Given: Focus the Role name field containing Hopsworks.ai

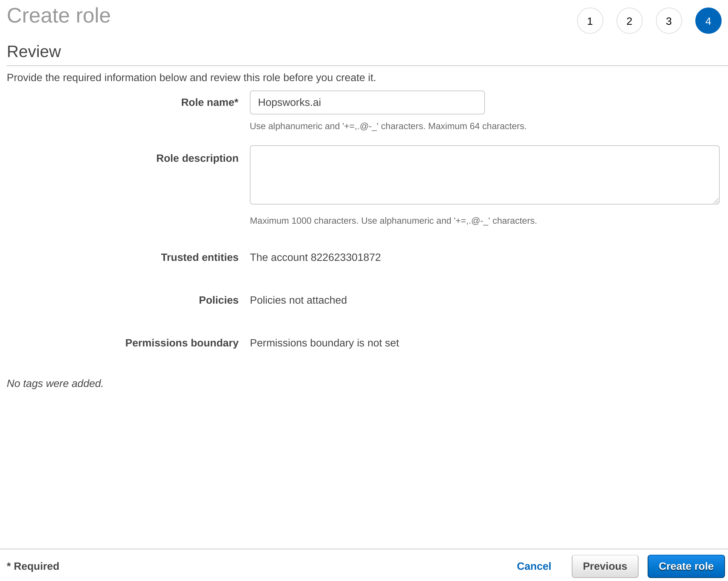Looking at the screenshot, I should click(x=367, y=102).
